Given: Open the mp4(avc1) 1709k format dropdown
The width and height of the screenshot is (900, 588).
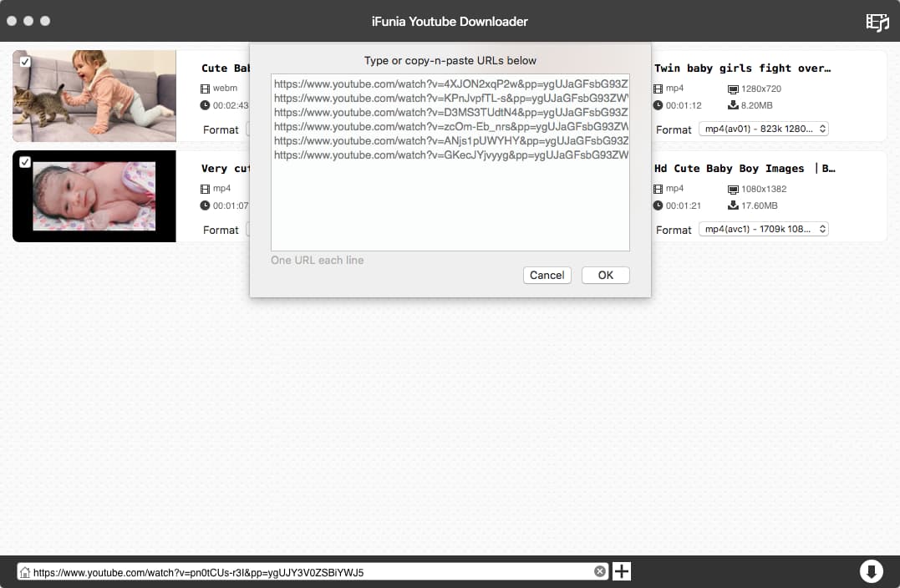Looking at the screenshot, I should 763,229.
